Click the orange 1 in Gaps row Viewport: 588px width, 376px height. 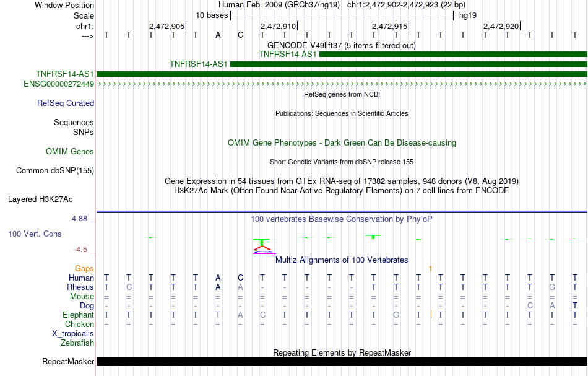click(x=430, y=269)
